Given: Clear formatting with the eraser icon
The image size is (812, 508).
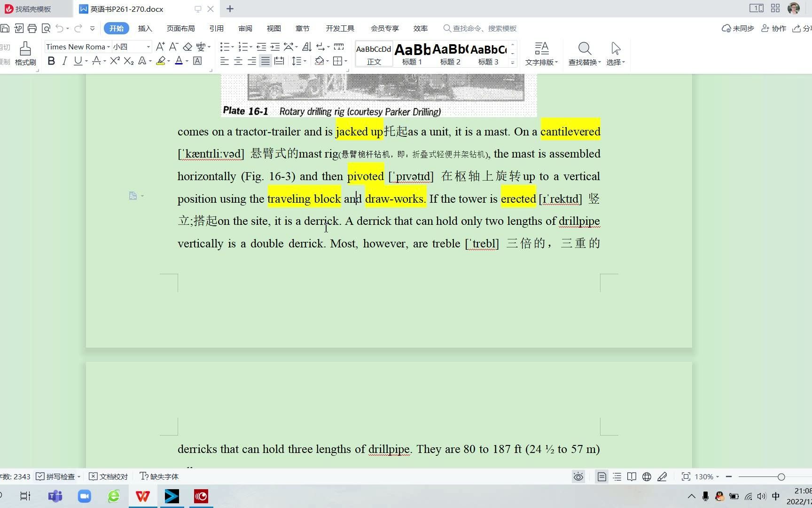Looking at the screenshot, I should click(187, 47).
